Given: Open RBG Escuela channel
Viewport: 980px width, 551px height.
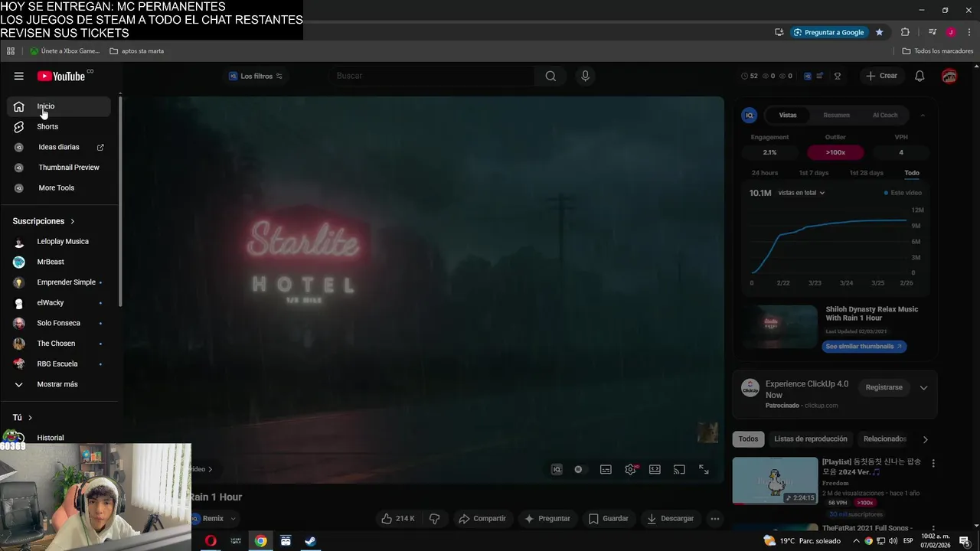Looking at the screenshot, I should pos(59,364).
